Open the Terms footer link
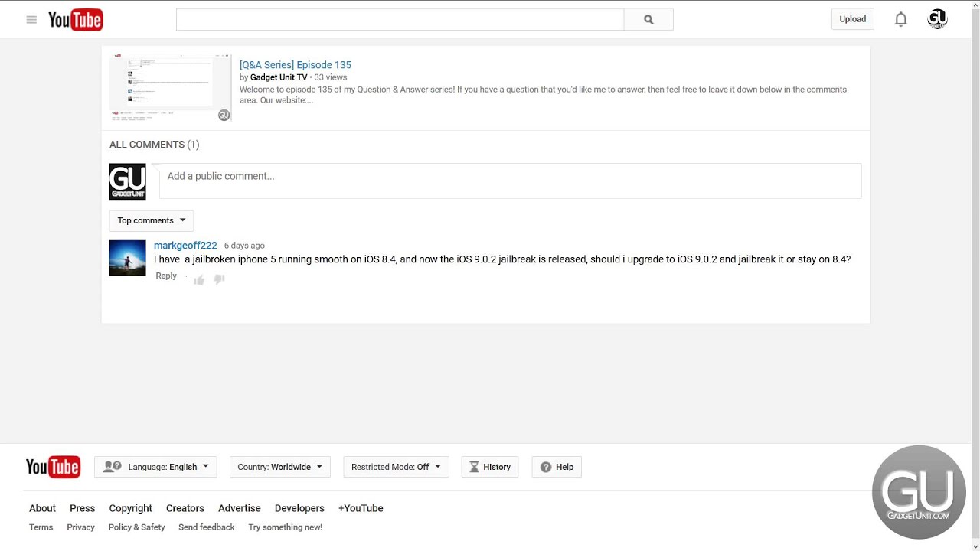 [x=41, y=527]
